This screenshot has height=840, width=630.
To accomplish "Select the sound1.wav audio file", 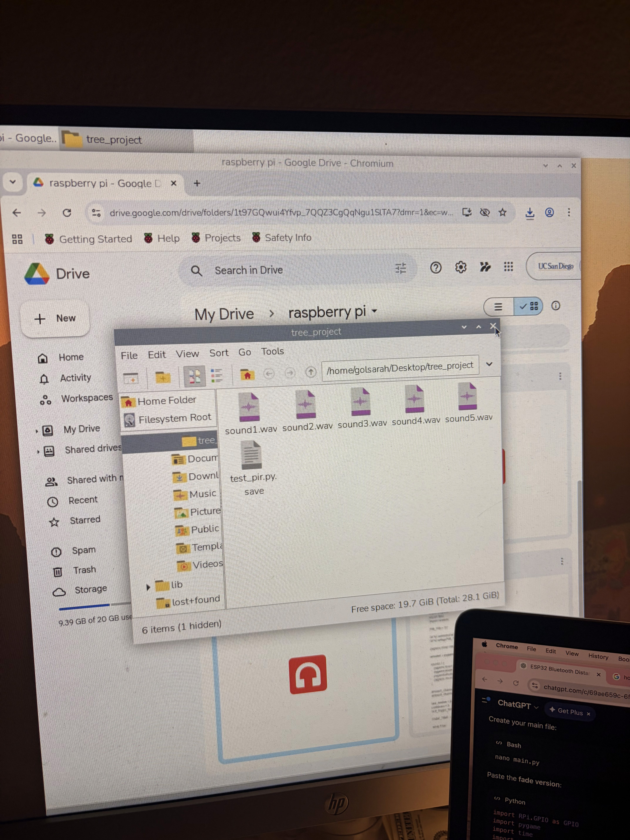I will pos(250,414).
